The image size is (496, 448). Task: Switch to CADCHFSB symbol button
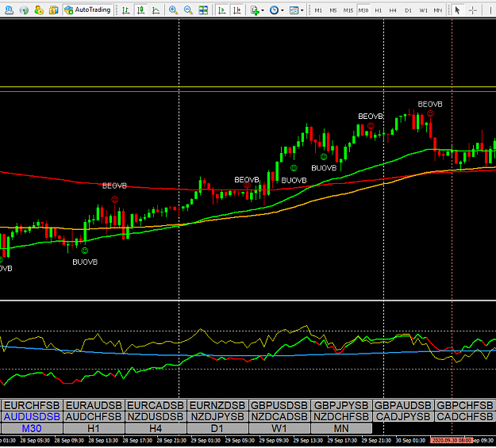tap(465, 417)
